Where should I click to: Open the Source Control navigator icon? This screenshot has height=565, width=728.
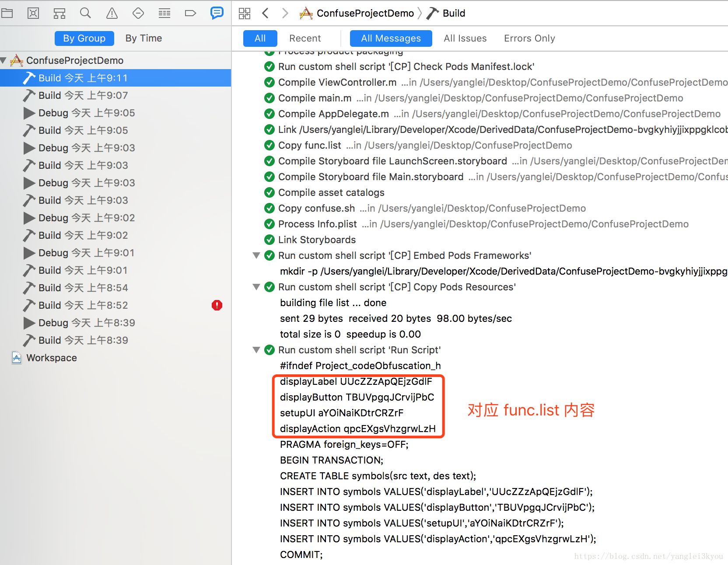33,13
